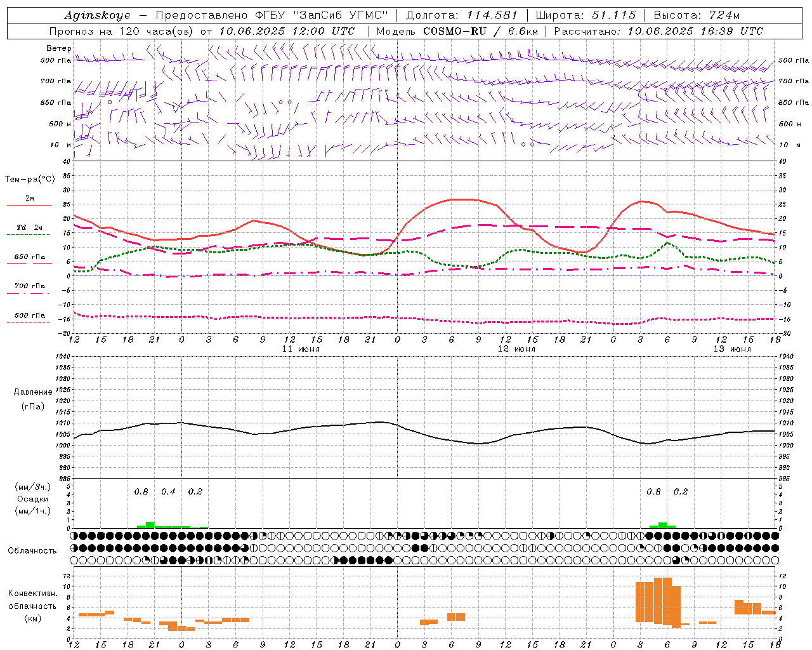The width and height of the screenshot is (812, 650).
Task: Click the "11 июня" date label
Action: (x=301, y=349)
